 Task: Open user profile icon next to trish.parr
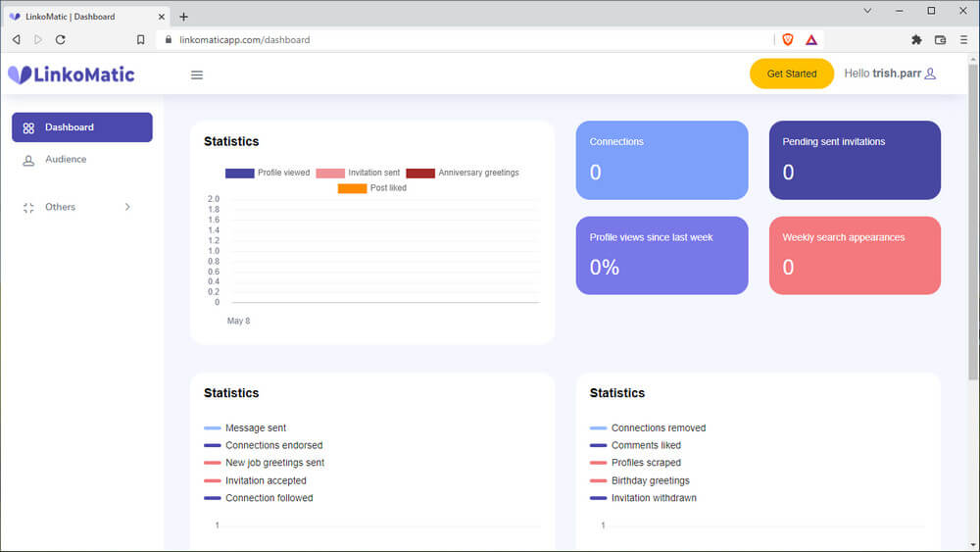930,74
